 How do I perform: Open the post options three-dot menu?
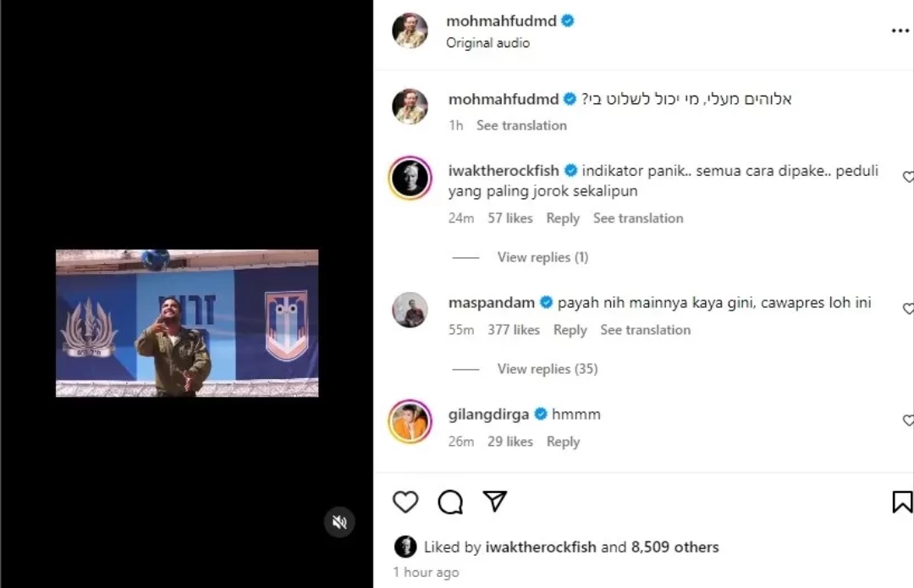click(x=900, y=30)
